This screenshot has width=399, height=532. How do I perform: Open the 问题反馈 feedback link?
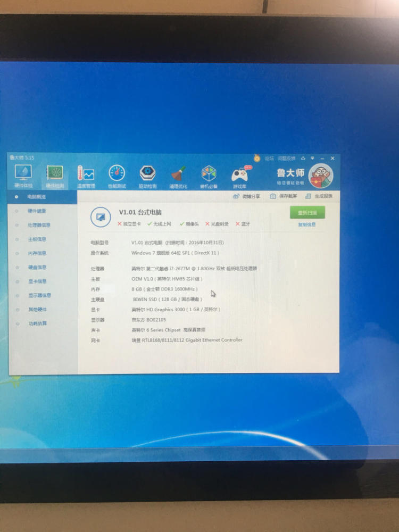pyautogui.click(x=286, y=158)
